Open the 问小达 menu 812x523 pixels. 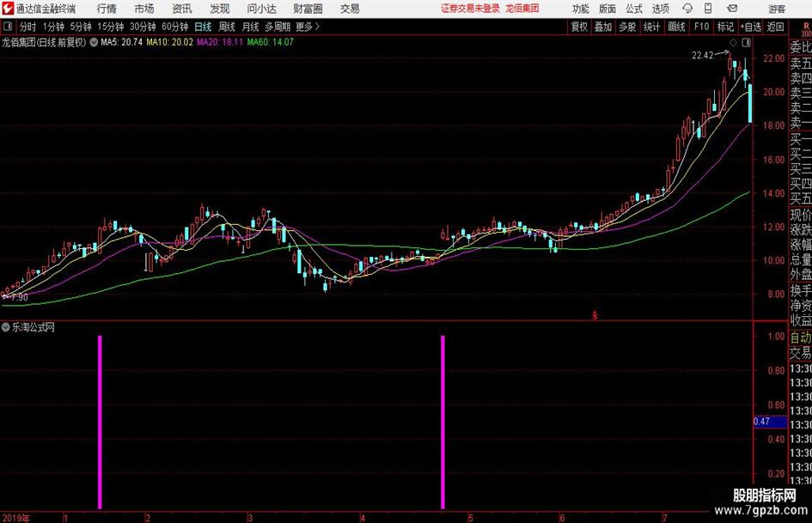[x=261, y=9]
